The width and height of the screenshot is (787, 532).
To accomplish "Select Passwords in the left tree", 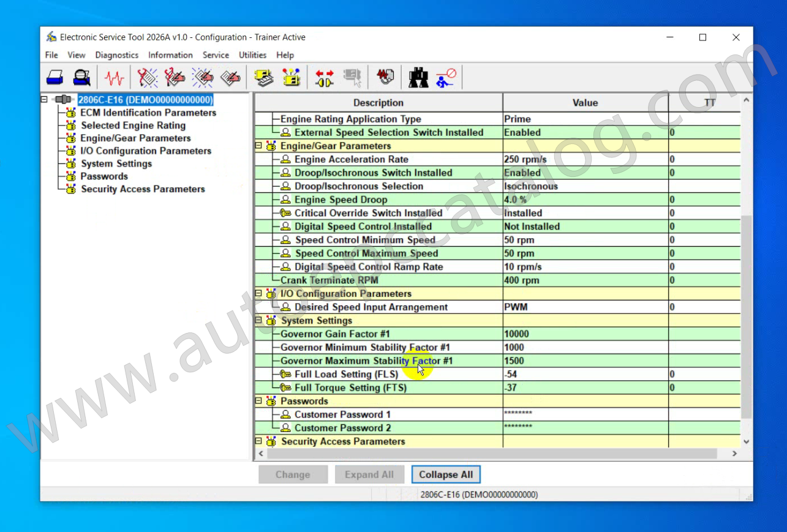I will [104, 176].
